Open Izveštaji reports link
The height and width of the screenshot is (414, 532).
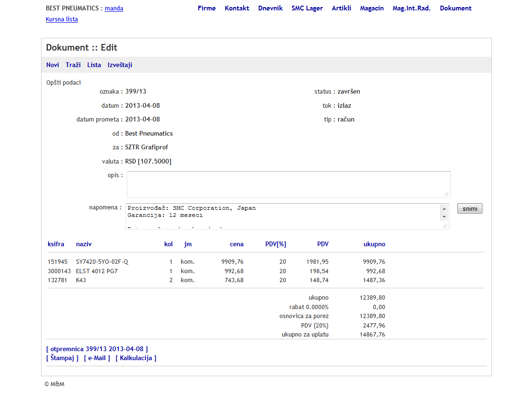point(120,65)
